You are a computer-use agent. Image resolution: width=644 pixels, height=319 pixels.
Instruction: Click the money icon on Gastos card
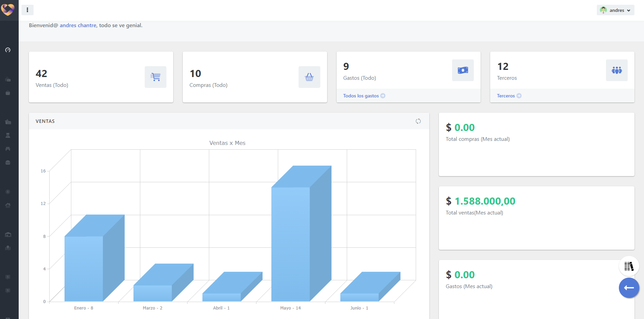pos(463,70)
